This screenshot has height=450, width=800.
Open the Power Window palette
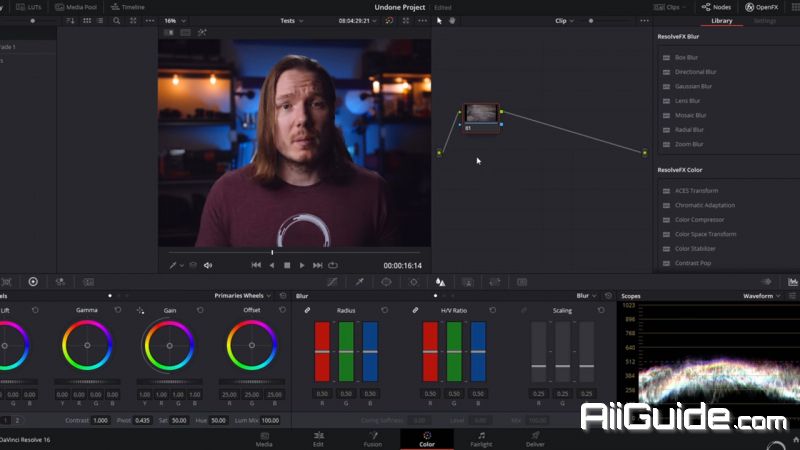point(386,282)
